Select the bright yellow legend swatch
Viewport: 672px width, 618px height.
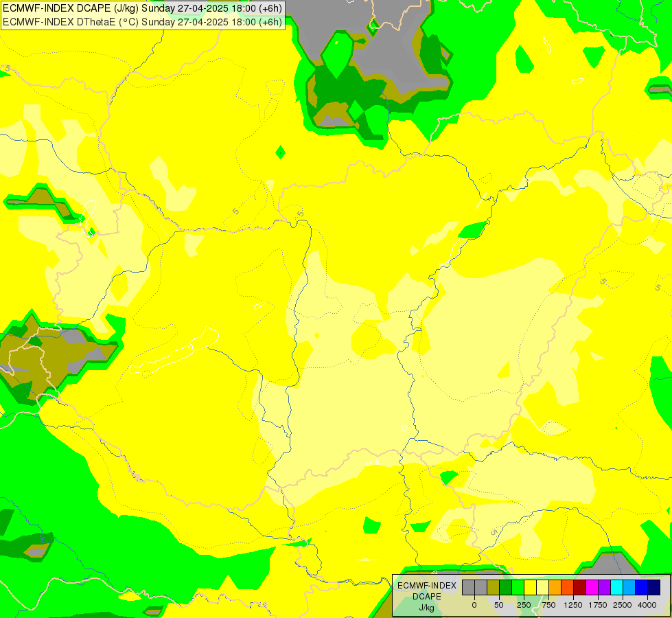pyautogui.click(x=530, y=587)
